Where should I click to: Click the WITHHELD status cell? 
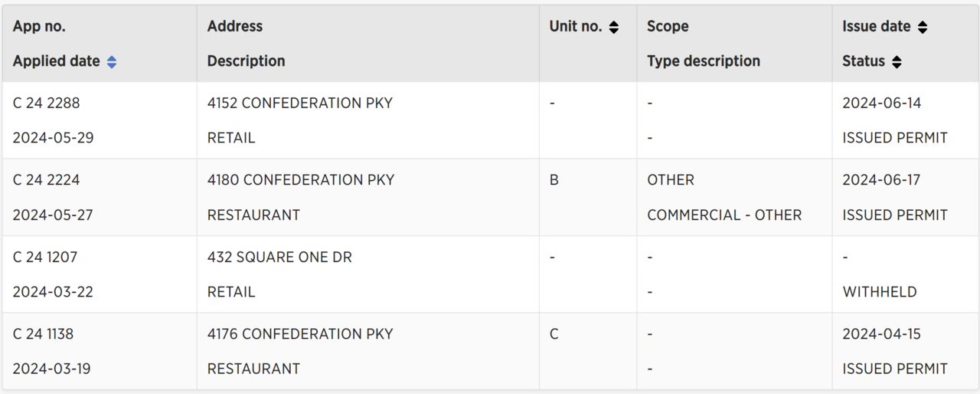click(879, 292)
